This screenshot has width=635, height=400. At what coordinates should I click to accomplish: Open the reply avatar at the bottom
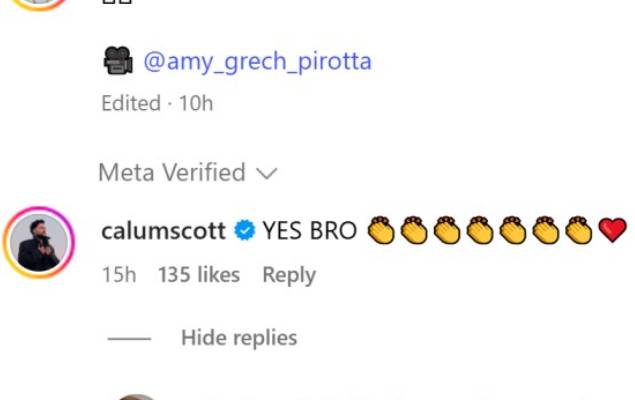click(x=137, y=396)
